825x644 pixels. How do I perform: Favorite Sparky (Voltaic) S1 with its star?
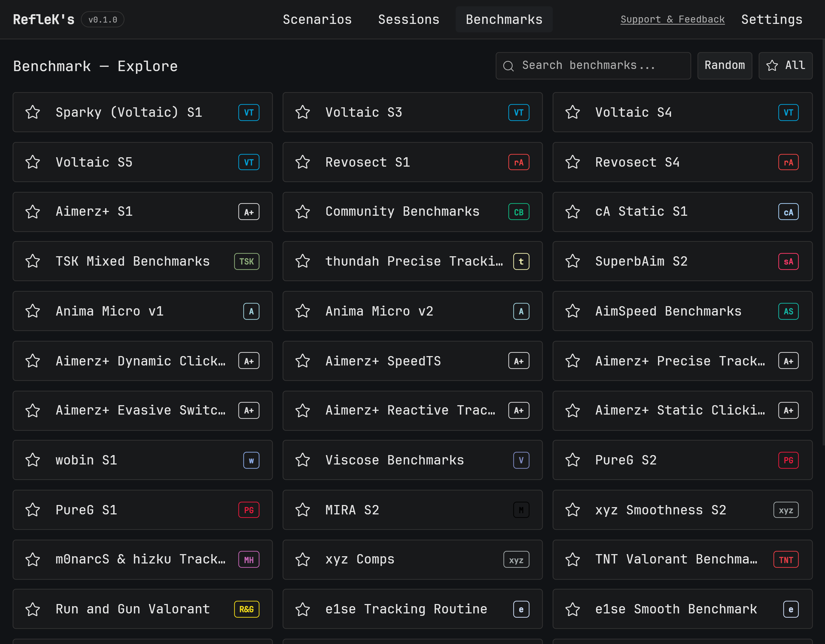click(33, 112)
